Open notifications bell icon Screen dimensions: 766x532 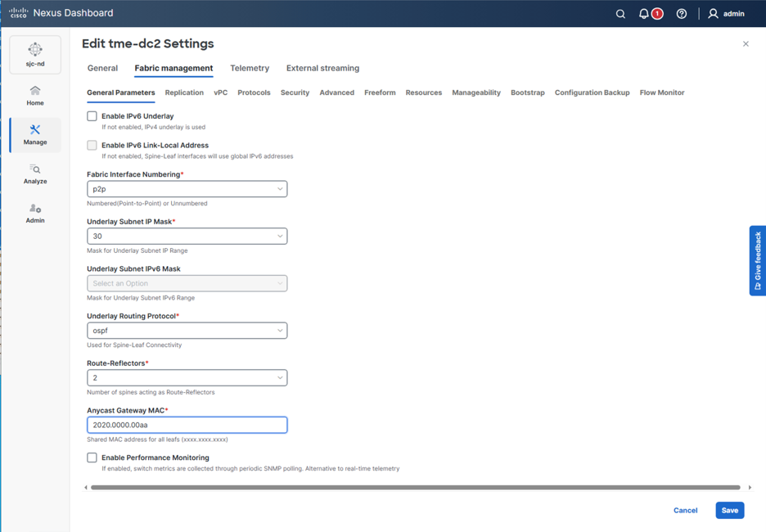(644, 14)
